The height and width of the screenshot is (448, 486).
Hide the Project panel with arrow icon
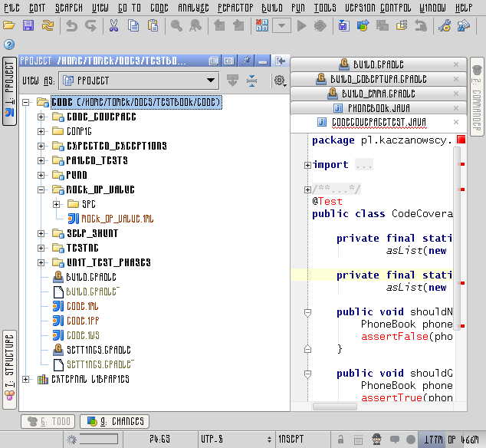[280, 61]
